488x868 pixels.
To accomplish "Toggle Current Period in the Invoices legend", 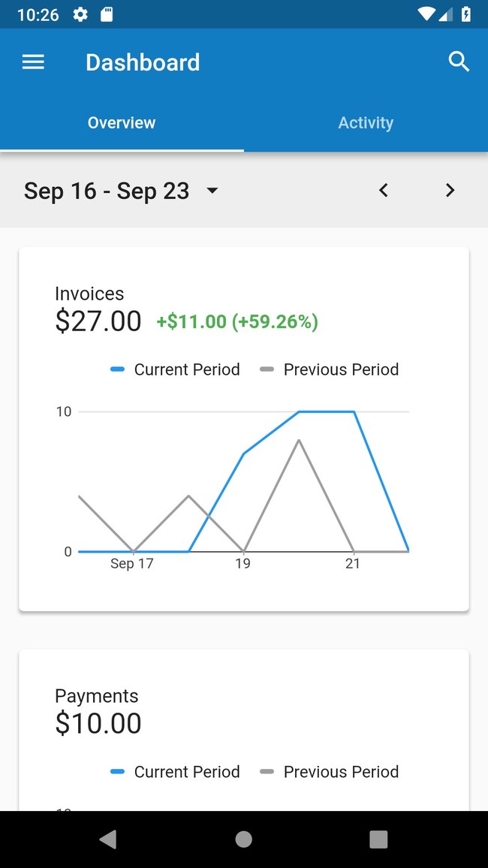I will click(x=175, y=369).
